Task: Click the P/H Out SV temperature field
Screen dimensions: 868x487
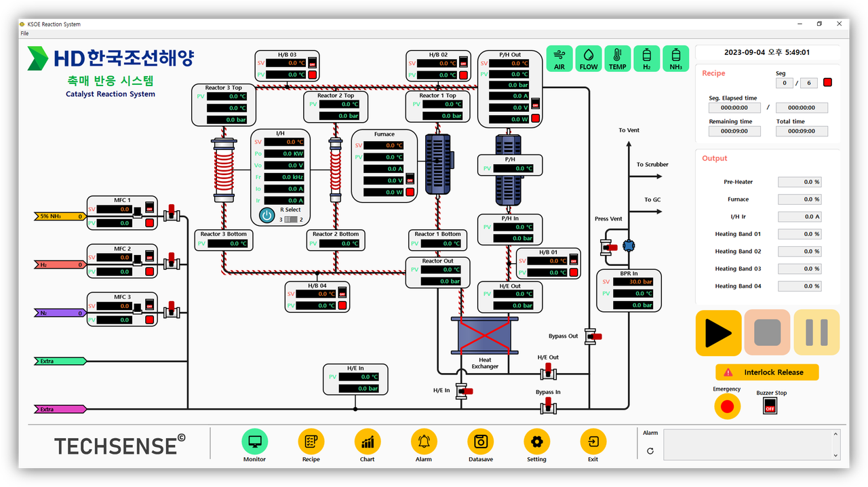Action: tap(509, 63)
